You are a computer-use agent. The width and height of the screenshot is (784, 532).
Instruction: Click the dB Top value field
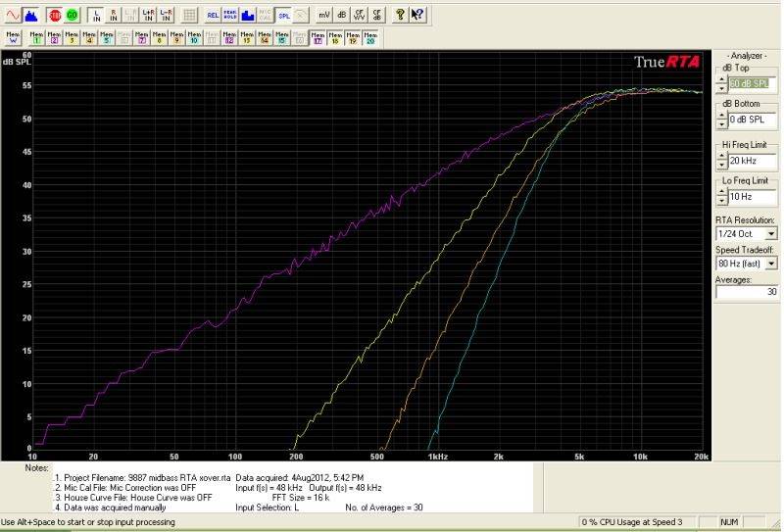752,84
